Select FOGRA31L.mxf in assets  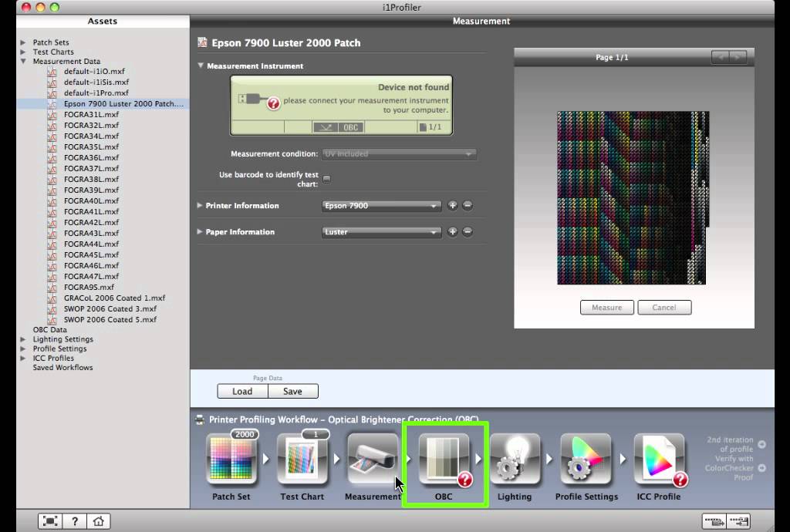(x=91, y=114)
